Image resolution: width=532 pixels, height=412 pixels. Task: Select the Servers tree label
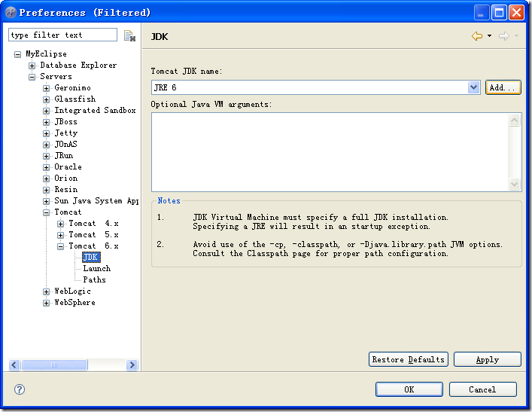point(56,76)
